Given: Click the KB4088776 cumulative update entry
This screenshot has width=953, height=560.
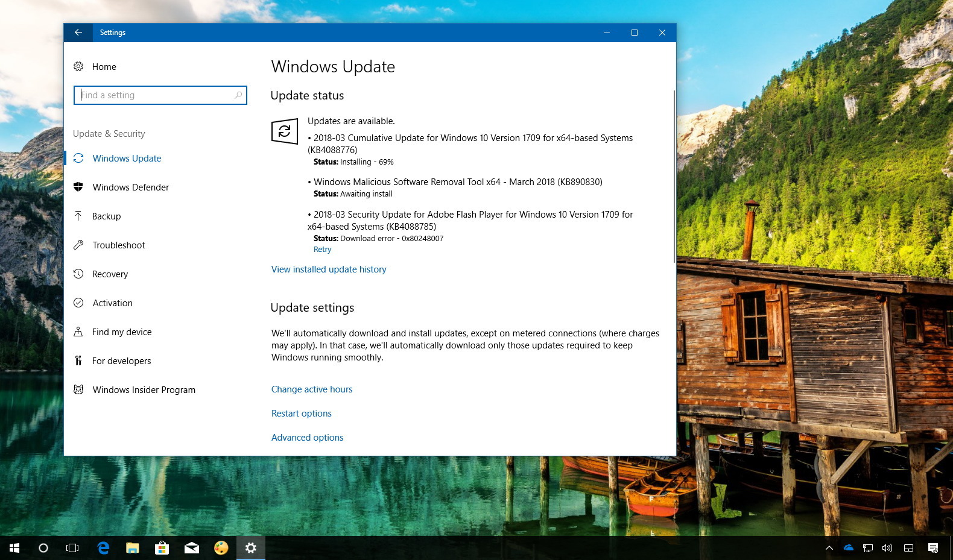Looking at the screenshot, I should tap(470, 143).
